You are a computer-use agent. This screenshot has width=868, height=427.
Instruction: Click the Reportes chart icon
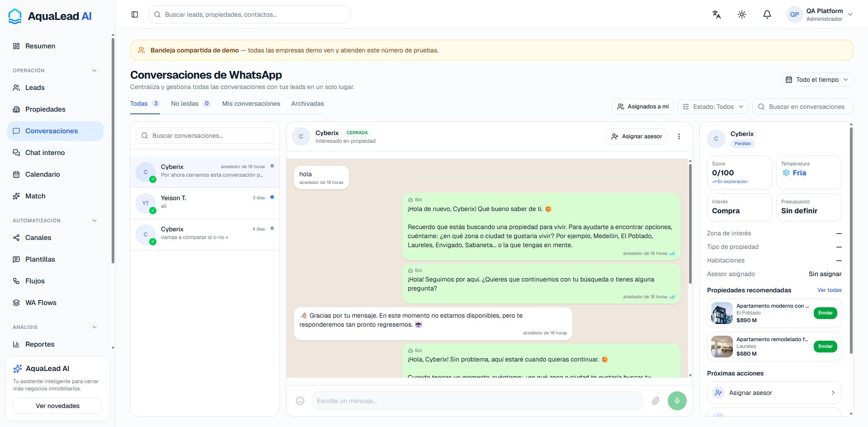tap(16, 344)
